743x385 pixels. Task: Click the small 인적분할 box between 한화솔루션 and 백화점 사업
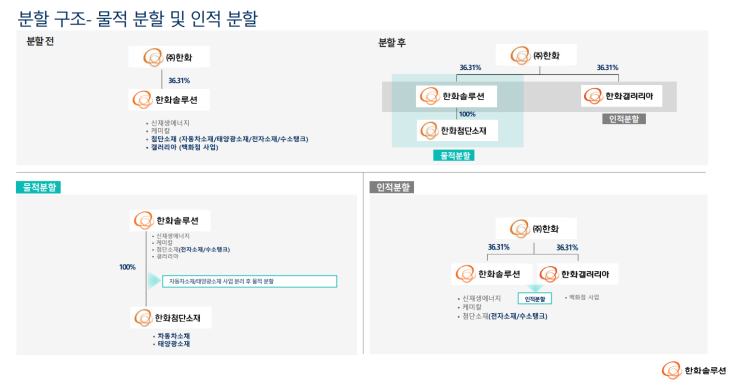point(535,299)
